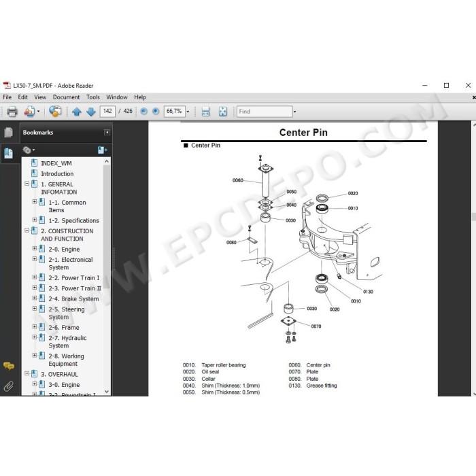Click bookmarks panel scrollbar up arrow
Screen dimensions: 476x476
coord(107,162)
